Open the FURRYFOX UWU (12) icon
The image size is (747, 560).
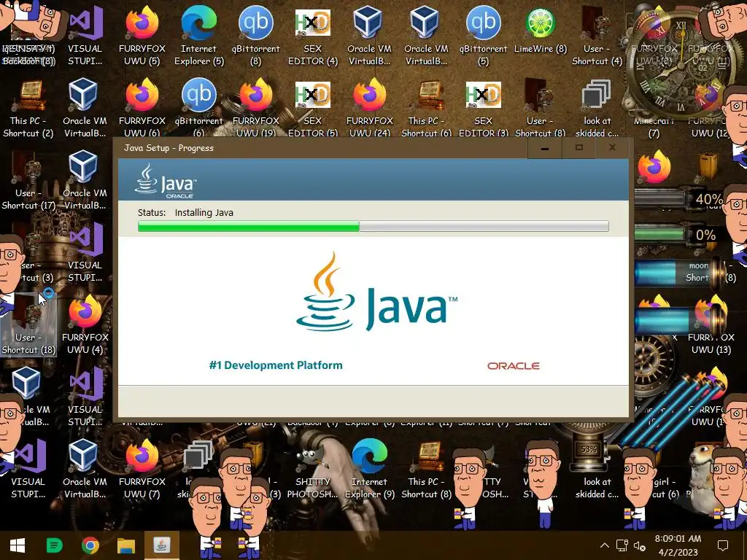tap(711, 108)
